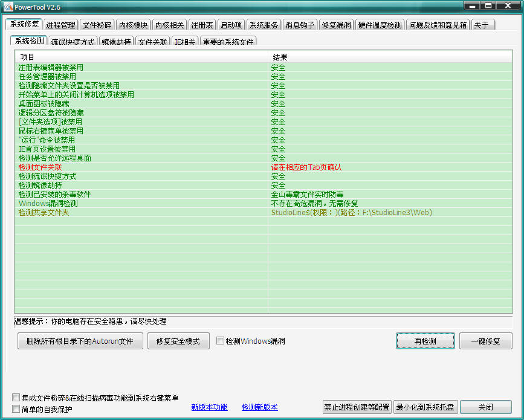Screen dimensions: 524x420
Task: Select the 消息钩子 tab
Action: tap(300, 25)
